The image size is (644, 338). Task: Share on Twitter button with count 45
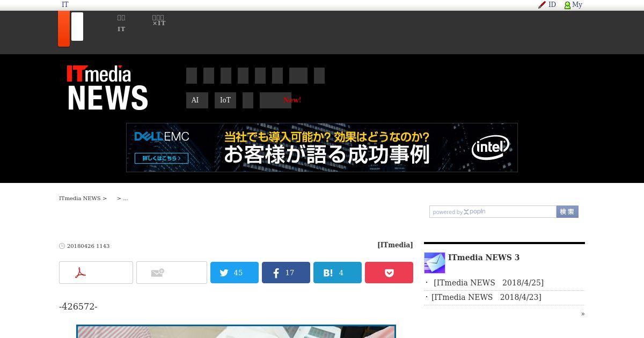[x=235, y=273]
